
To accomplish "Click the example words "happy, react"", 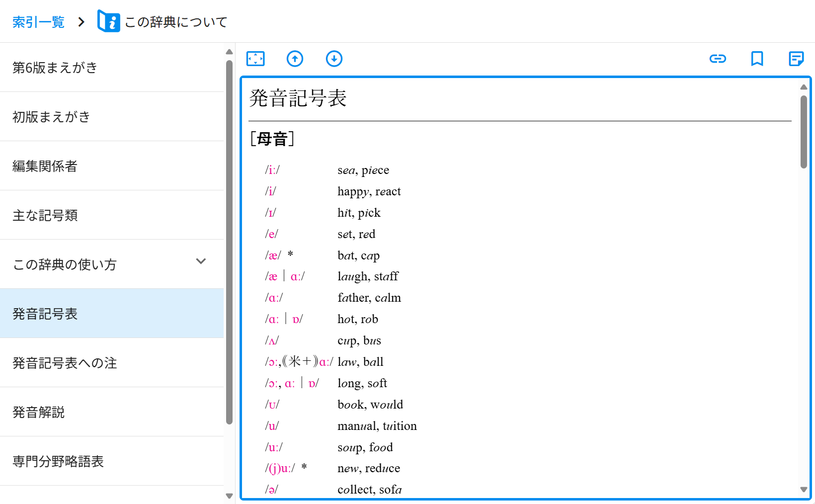I will pyautogui.click(x=369, y=191).
